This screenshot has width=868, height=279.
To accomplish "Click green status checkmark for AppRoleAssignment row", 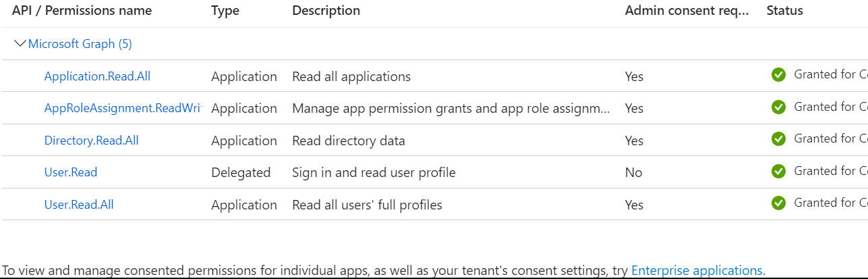I will coord(779,107).
